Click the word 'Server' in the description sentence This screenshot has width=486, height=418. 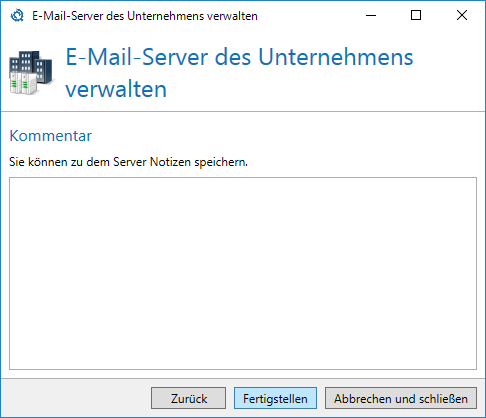coord(130,162)
